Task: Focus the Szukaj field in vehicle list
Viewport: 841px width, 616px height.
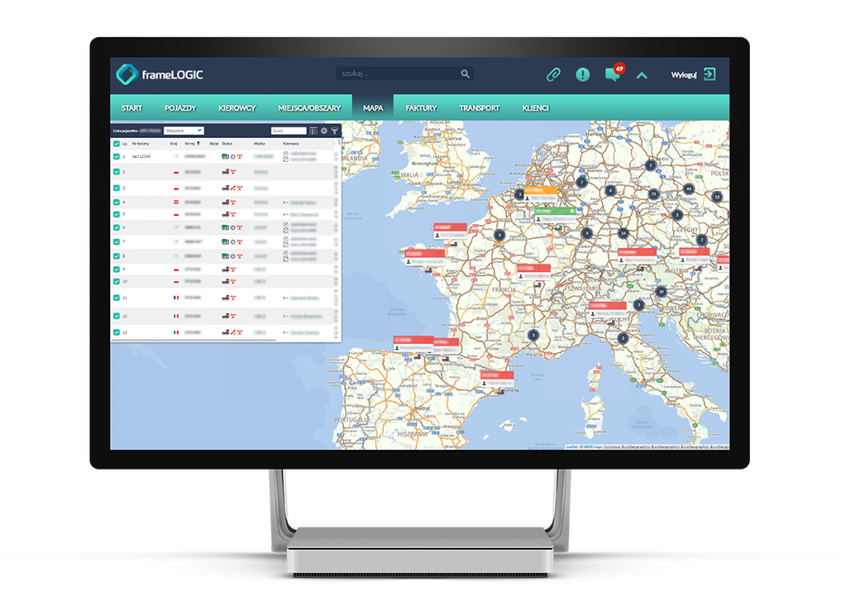Action: tap(288, 131)
